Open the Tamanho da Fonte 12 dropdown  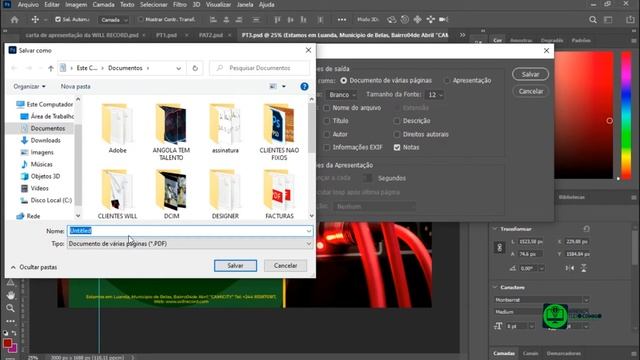coord(434,95)
